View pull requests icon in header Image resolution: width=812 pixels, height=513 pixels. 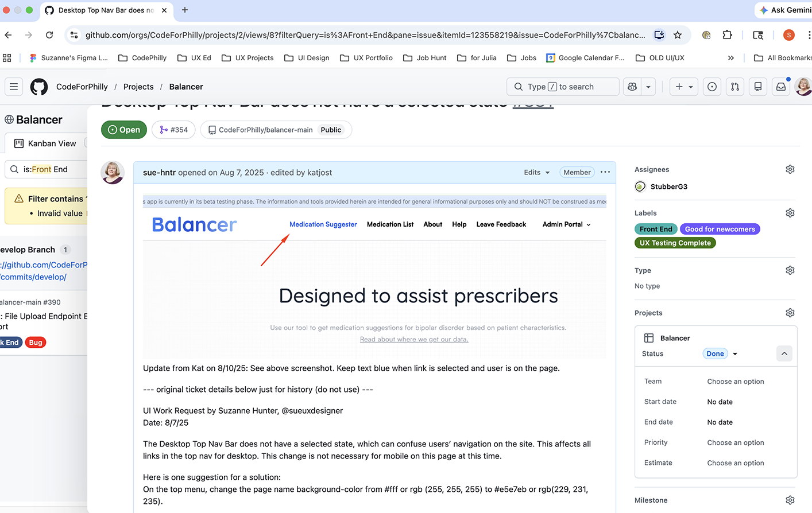(735, 87)
